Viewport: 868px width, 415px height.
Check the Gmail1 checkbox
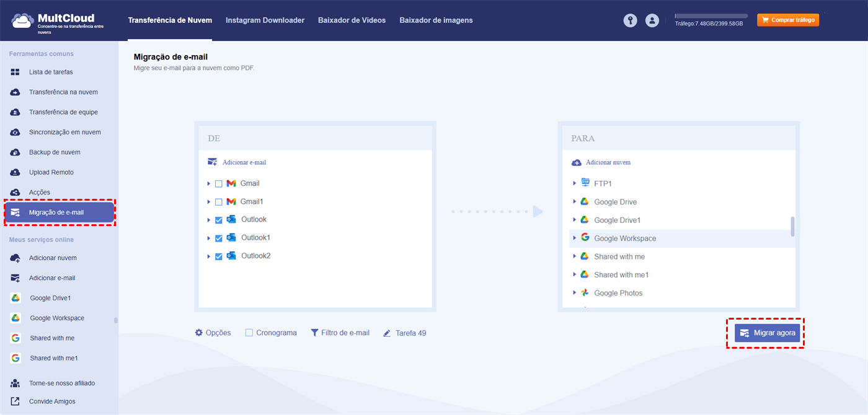[218, 202]
